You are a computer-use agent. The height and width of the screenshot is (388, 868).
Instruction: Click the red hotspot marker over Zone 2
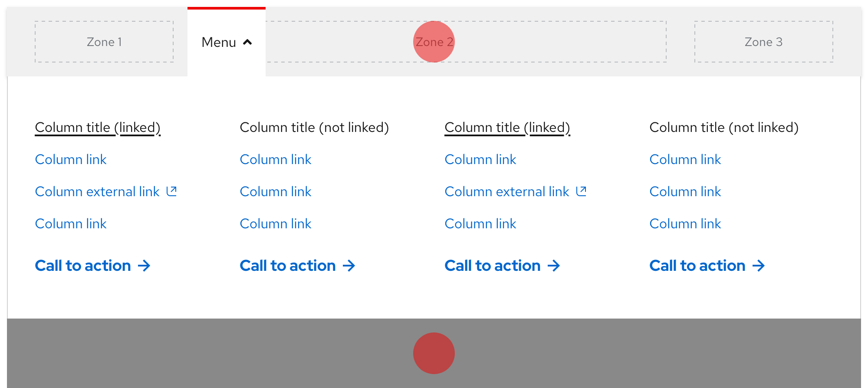click(434, 42)
